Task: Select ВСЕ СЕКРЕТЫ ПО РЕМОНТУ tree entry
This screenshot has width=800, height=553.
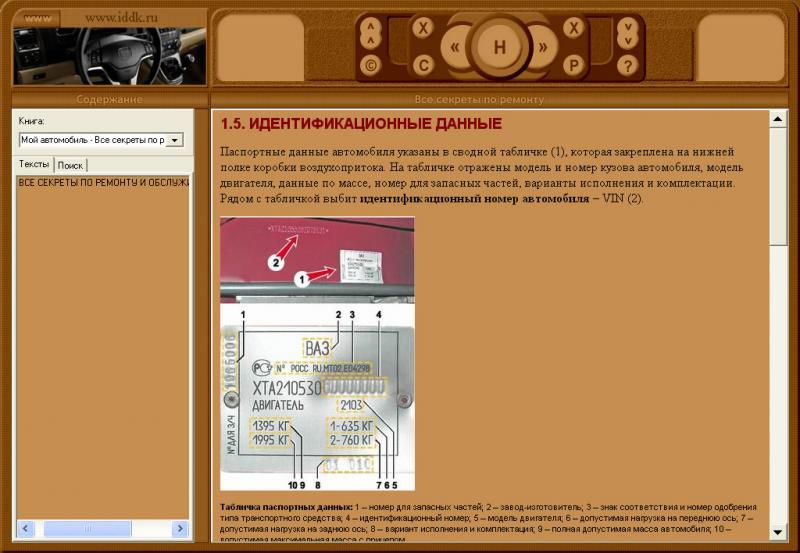Action: pos(102,183)
